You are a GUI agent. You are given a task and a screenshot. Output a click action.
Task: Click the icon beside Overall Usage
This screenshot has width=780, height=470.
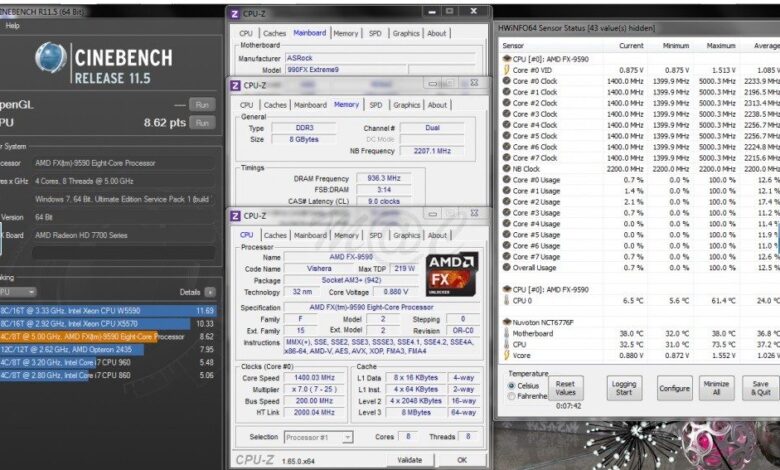click(x=507, y=267)
